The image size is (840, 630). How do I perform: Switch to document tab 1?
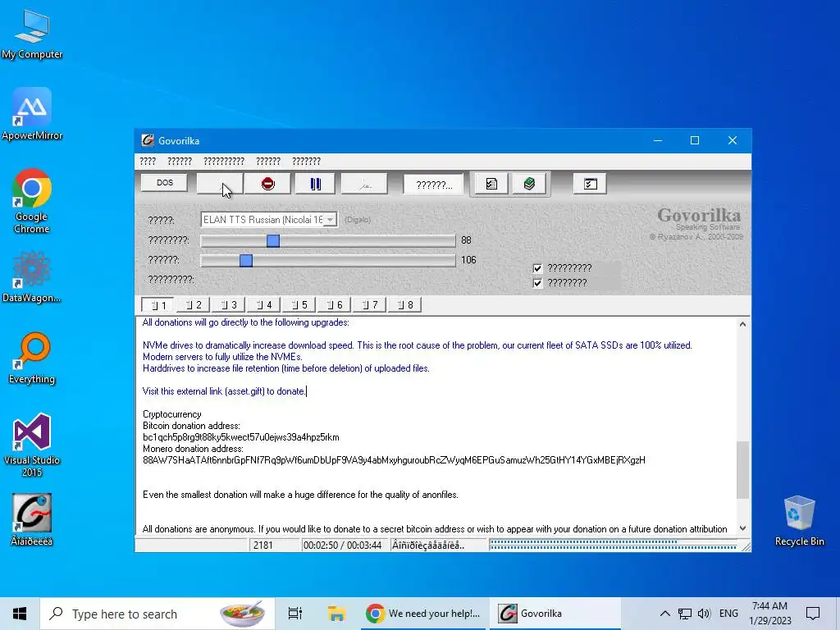point(157,305)
